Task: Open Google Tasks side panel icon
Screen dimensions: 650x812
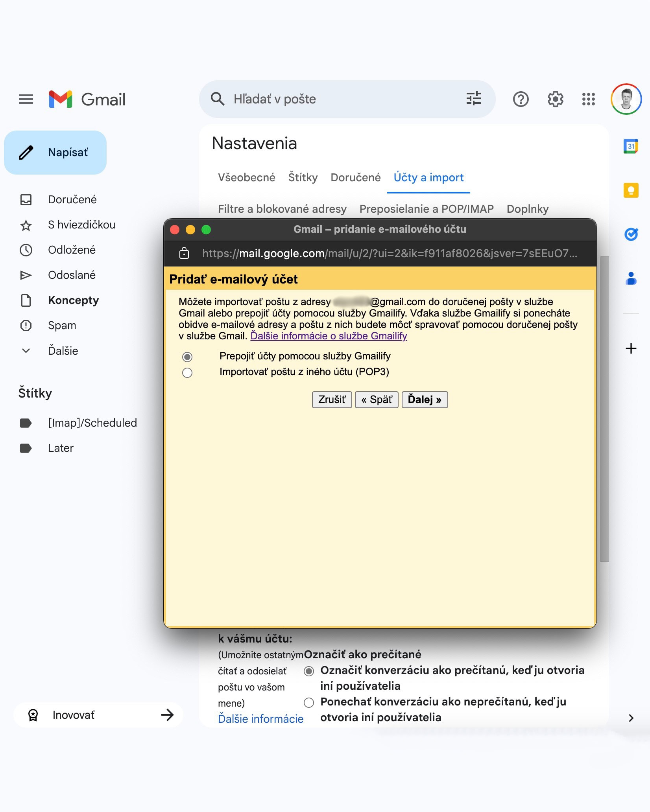Action: (x=631, y=234)
